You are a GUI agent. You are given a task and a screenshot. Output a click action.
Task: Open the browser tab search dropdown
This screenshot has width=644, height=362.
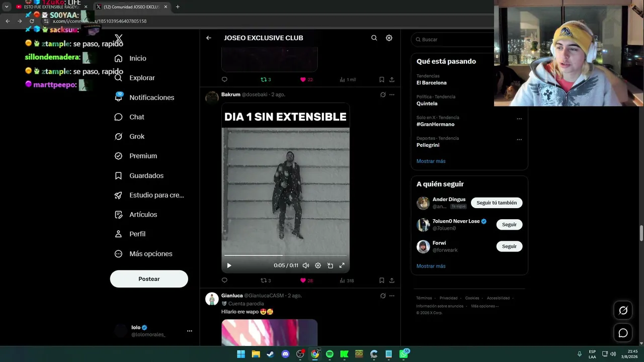click(7, 7)
